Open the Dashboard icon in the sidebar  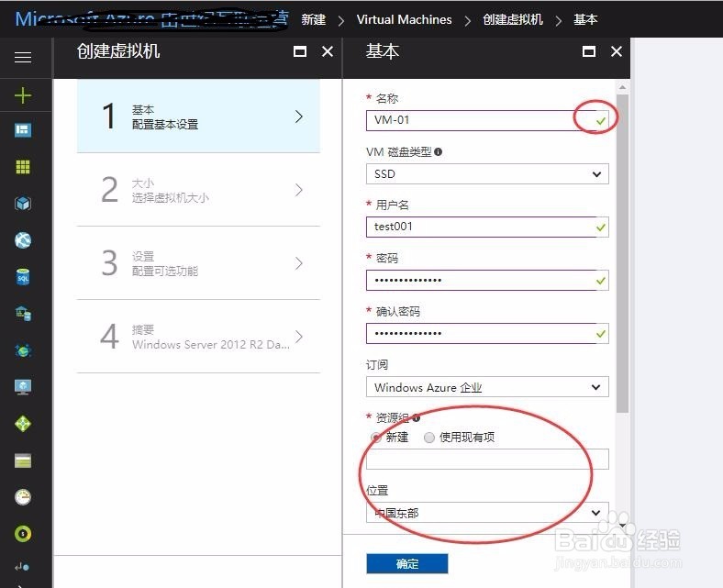[x=23, y=130]
